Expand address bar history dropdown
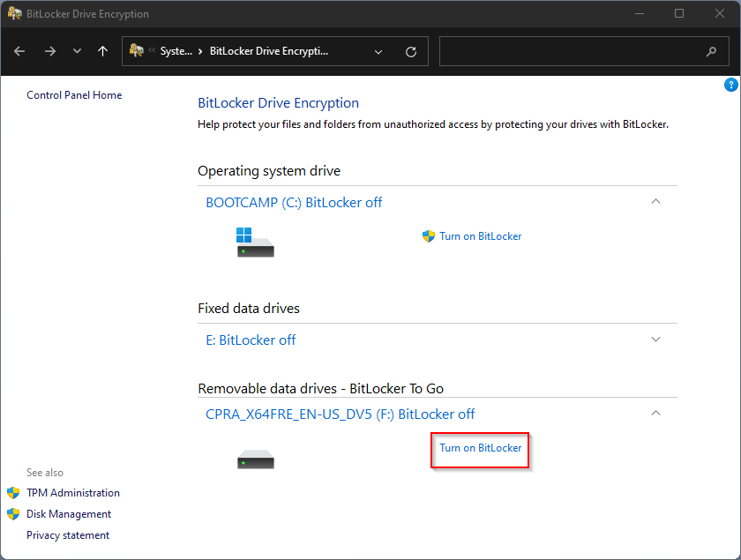Screen dimensions: 741x560 378,51
